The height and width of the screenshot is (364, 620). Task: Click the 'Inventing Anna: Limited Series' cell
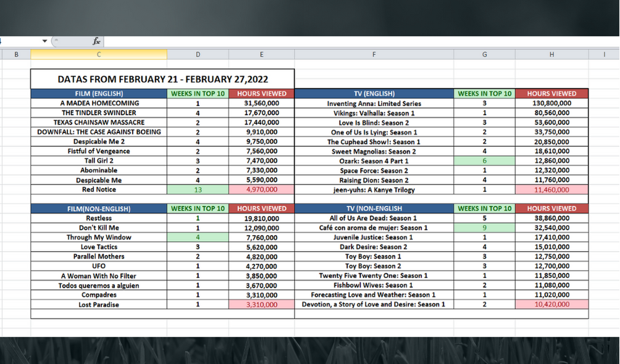[x=374, y=104]
